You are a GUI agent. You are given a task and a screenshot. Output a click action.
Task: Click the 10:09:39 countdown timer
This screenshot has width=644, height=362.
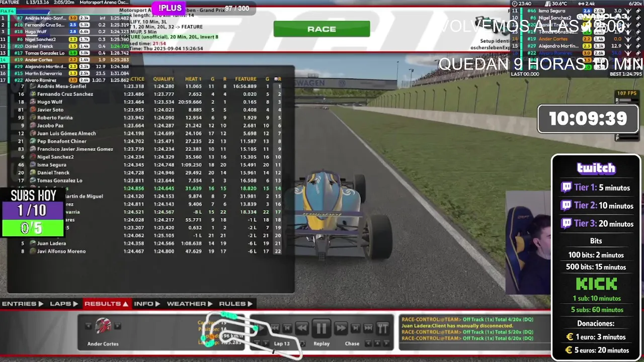[588, 119]
